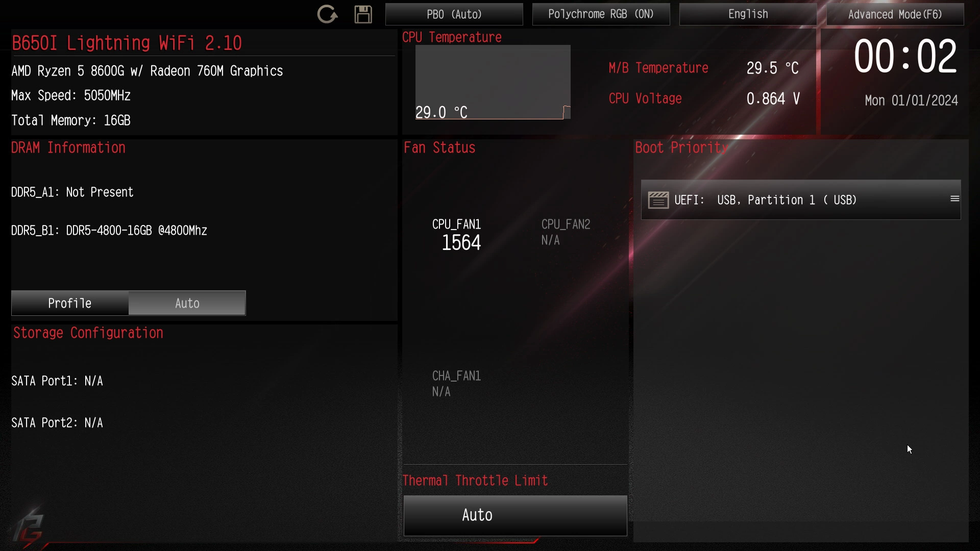Image resolution: width=980 pixels, height=551 pixels.
Task: Click the CPU_FAN2 N/A entry
Action: 566,232
